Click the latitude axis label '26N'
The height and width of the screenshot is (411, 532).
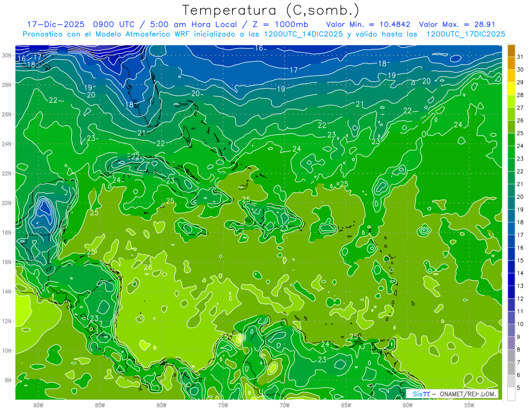pyautogui.click(x=7, y=114)
